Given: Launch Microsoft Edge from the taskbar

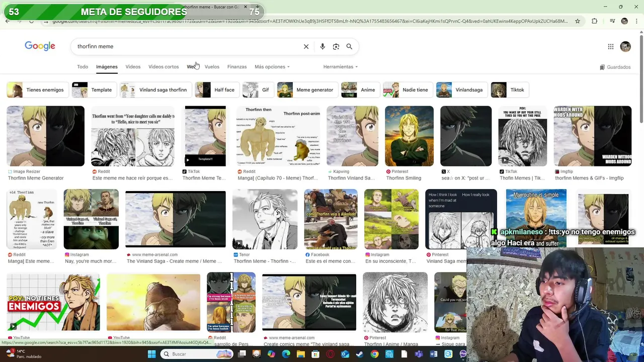Looking at the screenshot, I should pyautogui.click(x=286, y=354).
